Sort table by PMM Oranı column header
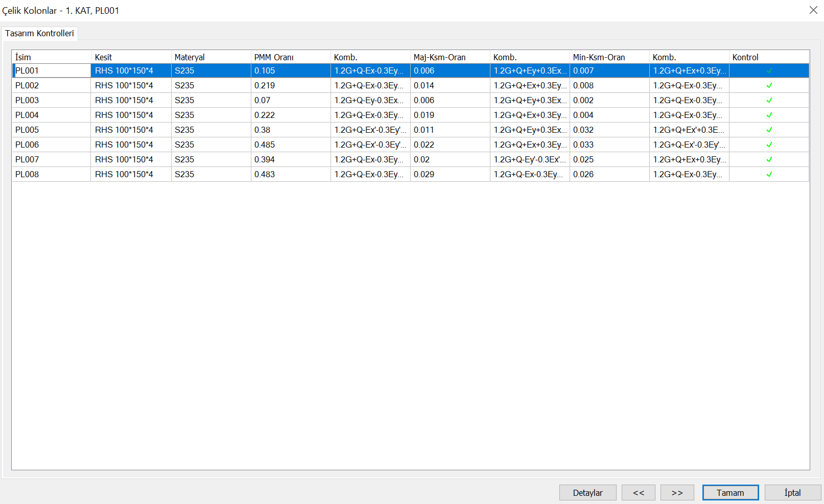This screenshot has width=824, height=504. (x=290, y=57)
